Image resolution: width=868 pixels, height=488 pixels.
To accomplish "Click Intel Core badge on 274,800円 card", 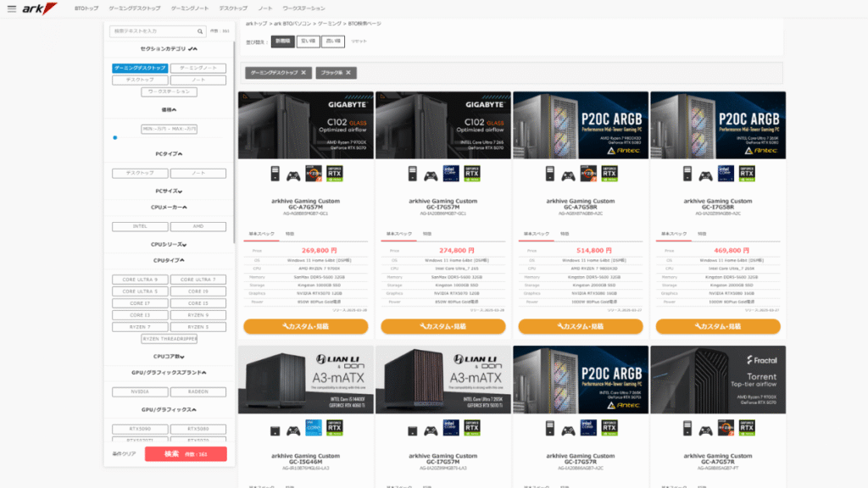I will pos(451,174).
